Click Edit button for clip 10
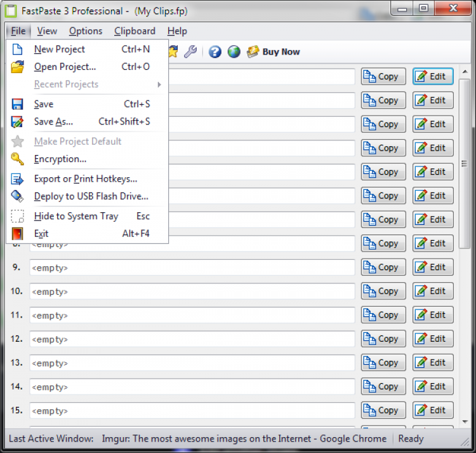Image resolution: width=476 pixels, height=453 pixels. tap(433, 291)
